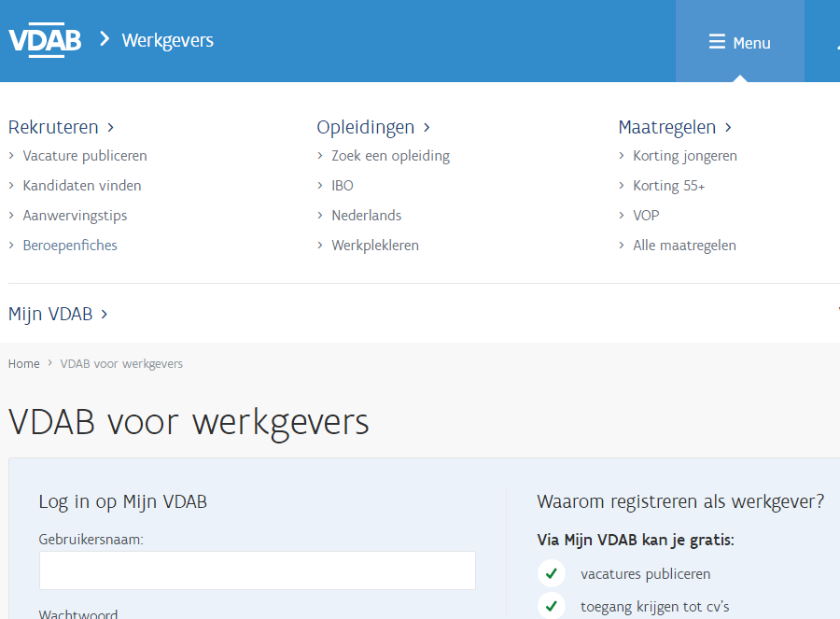Select Zoek een opleiding

tap(390, 156)
